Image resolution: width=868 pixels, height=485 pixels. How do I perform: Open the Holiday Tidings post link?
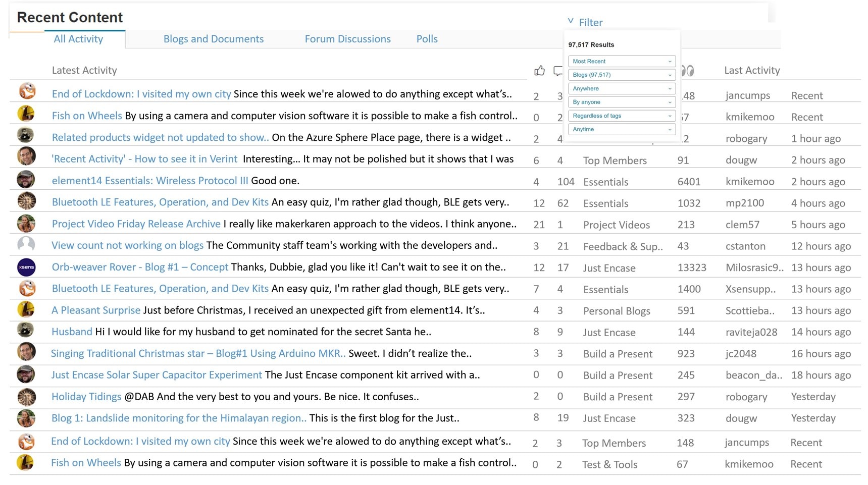click(x=86, y=397)
